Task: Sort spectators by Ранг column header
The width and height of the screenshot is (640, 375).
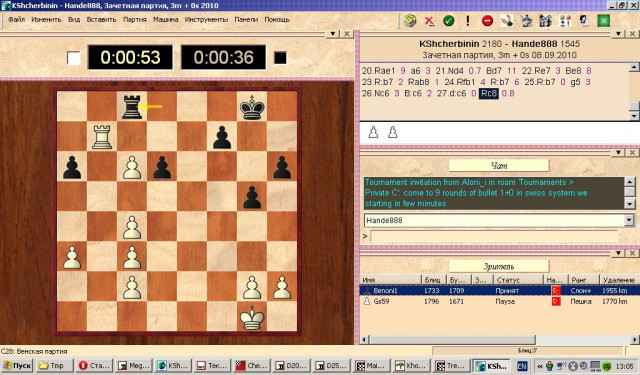Action: (582, 280)
